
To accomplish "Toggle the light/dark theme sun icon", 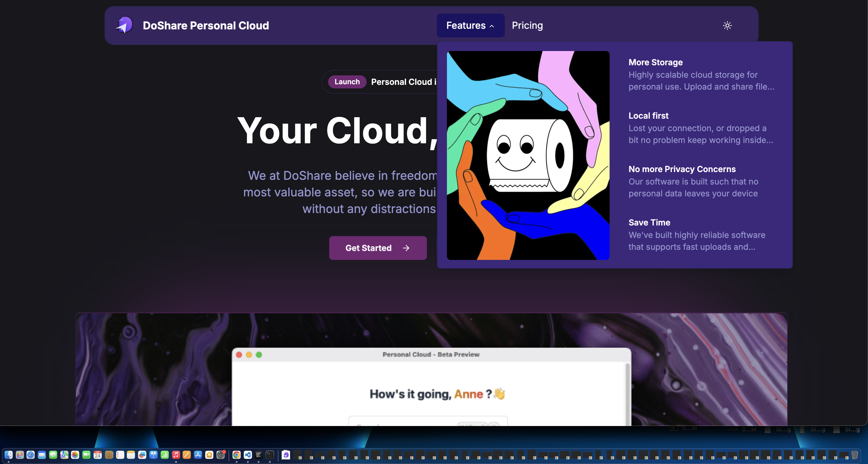I will coord(728,25).
